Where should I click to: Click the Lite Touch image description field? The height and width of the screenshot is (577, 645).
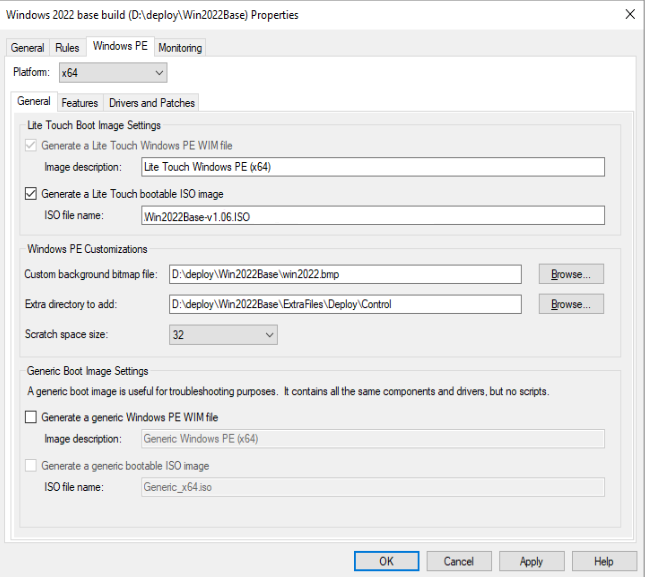[x=373, y=167]
